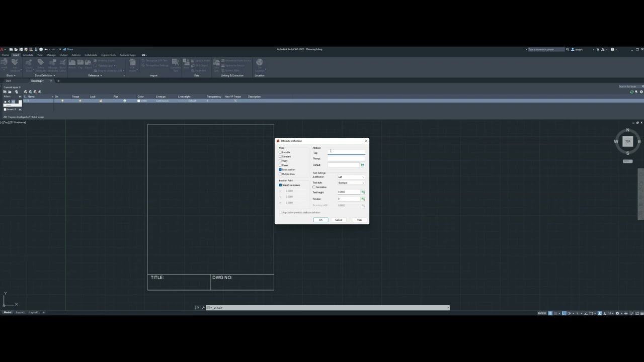Open the Manage ribbon tab
The width and height of the screenshot is (644, 362).
51,55
